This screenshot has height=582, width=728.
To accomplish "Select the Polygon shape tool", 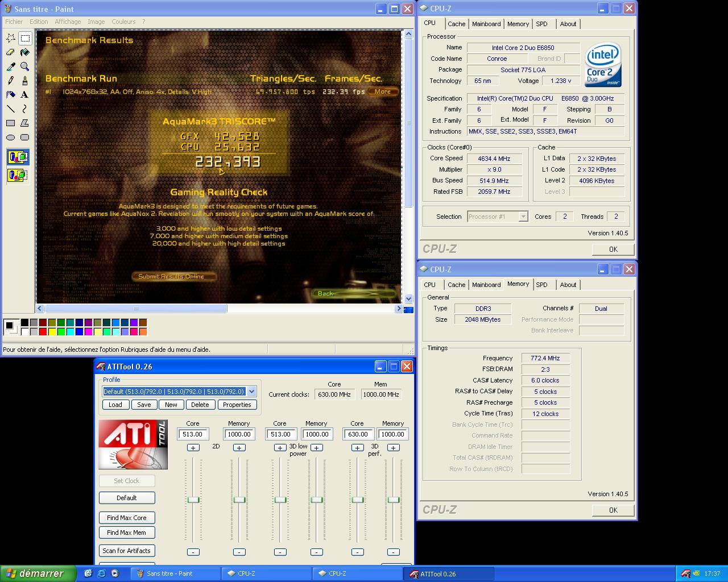I will (25, 123).
